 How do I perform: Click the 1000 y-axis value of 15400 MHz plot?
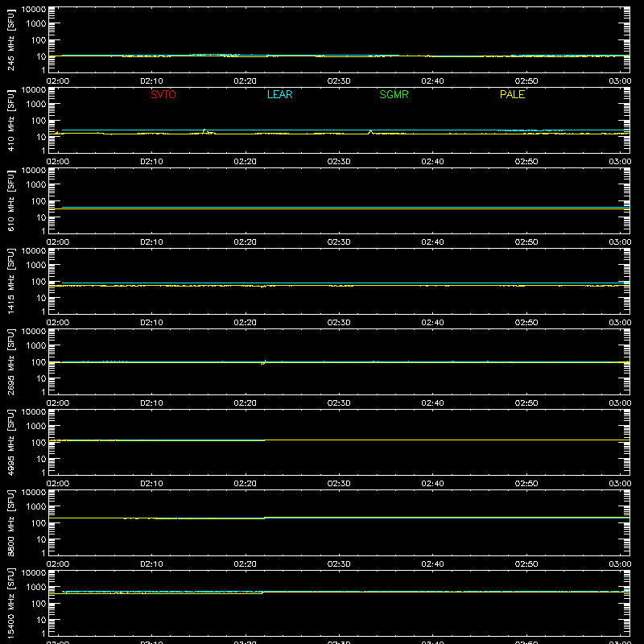pos(36,588)
